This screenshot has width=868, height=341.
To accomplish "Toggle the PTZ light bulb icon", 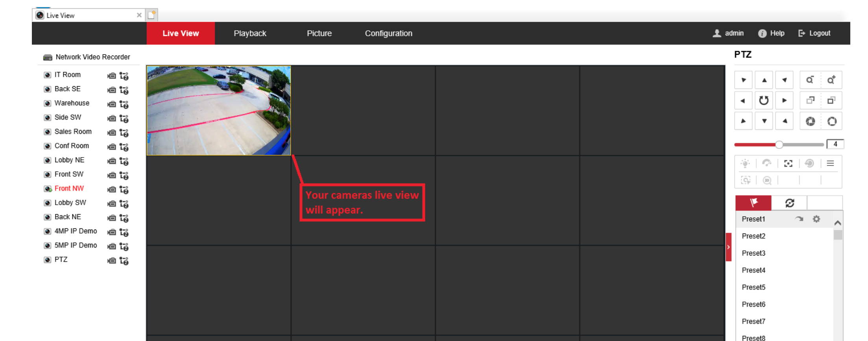I will tap(745, 163).
